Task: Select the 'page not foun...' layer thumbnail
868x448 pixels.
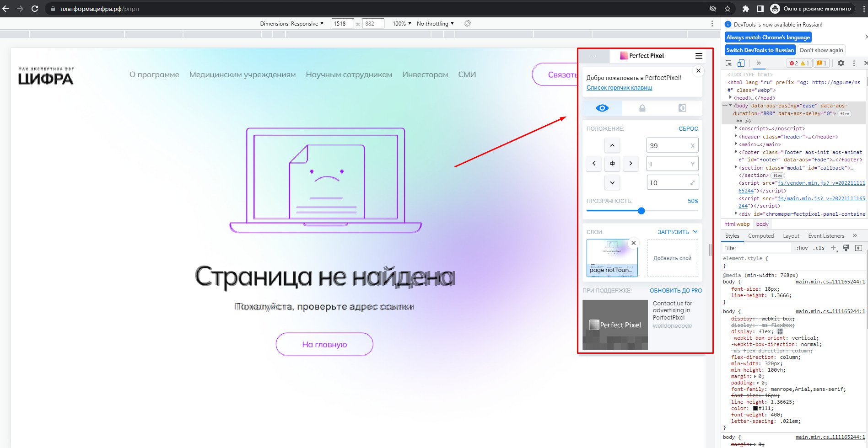Action: (612, 258)
